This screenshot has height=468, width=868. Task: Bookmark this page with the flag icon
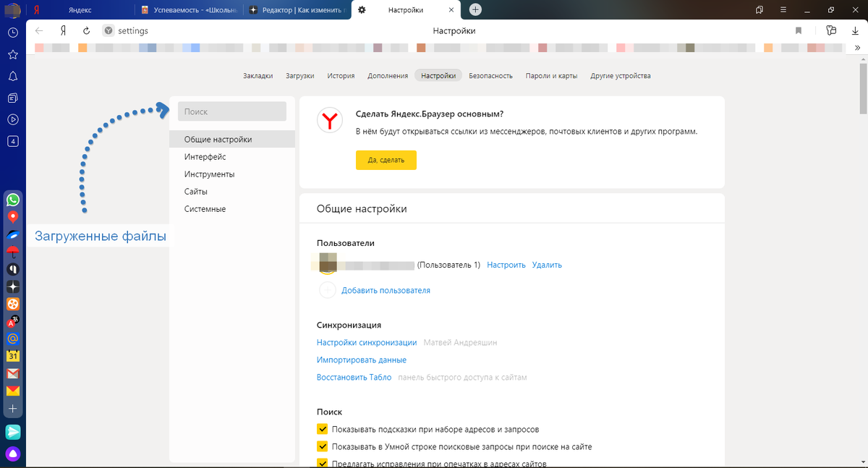point(799,31)
